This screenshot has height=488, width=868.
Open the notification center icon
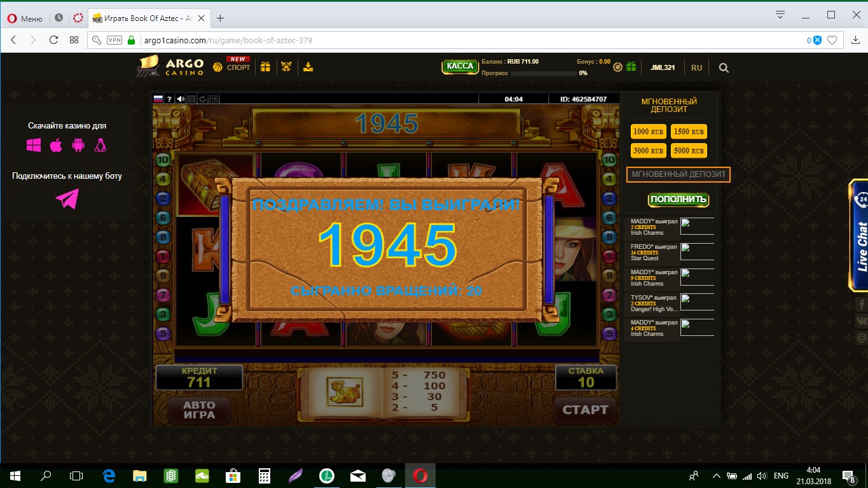coord(848,476)
